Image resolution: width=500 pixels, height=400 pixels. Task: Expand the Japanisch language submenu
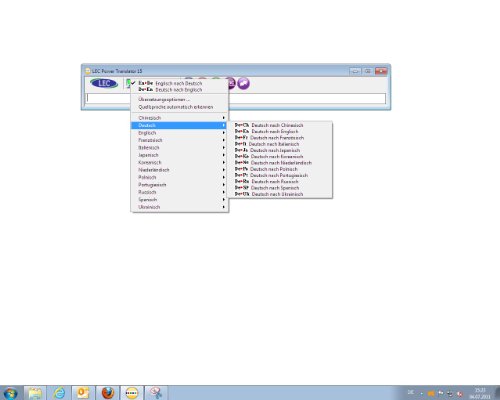(179, 155)
